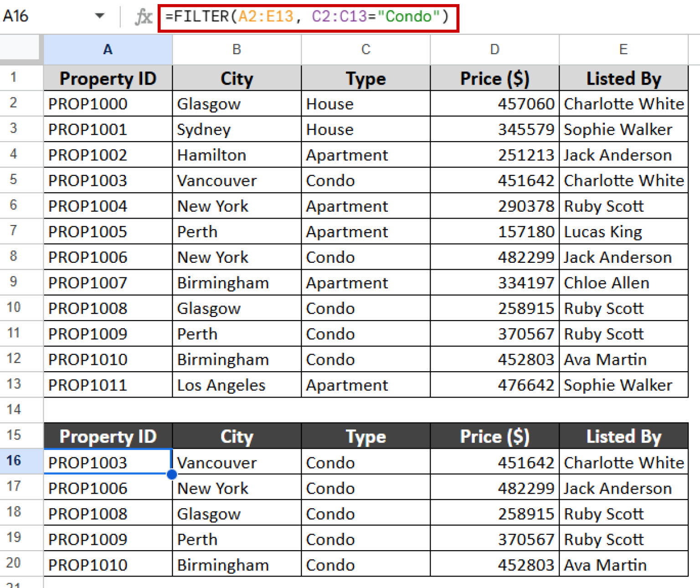Click the cell showing Charlotte White in row 2
This screenshot has height=588, width=700.
tap(623, 103)
